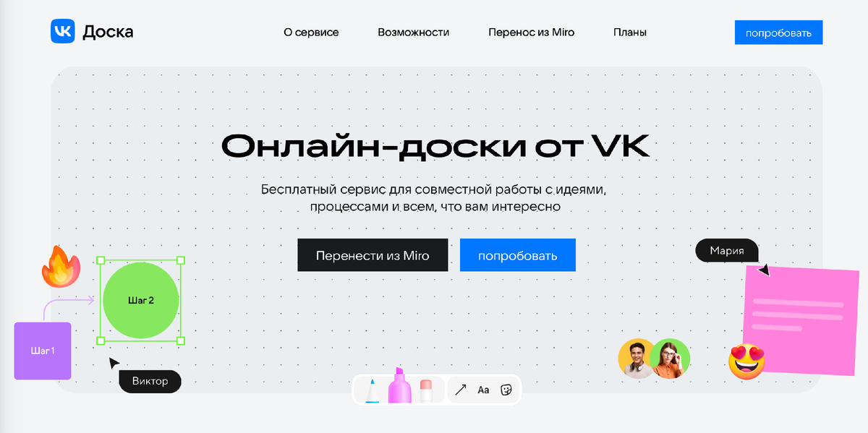
Task: Click the Перенести из Miro button
Action: tap(372, 254)
